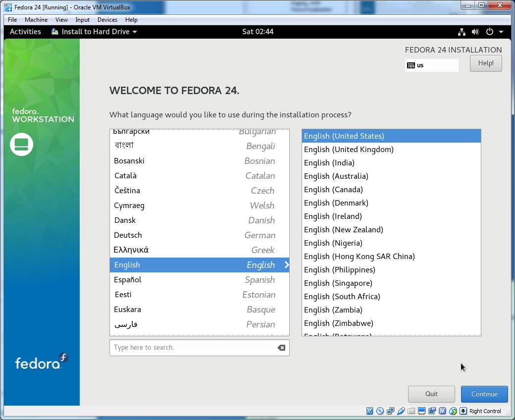Open the VirtualBox Machine menu
515x420 pixels.
36,20
